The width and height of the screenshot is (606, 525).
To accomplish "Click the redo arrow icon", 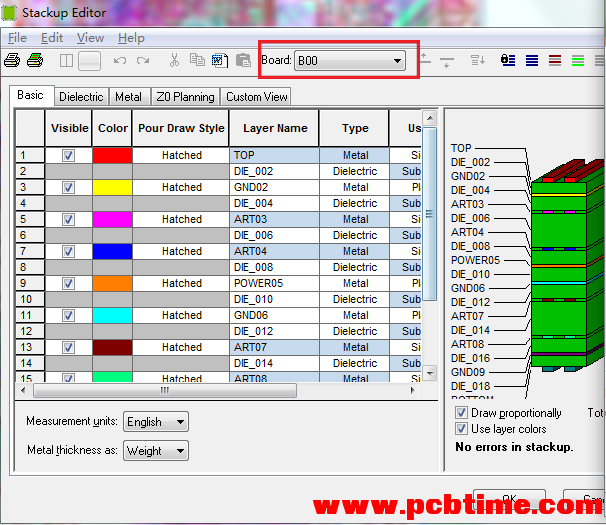I will tap(143, 61).
